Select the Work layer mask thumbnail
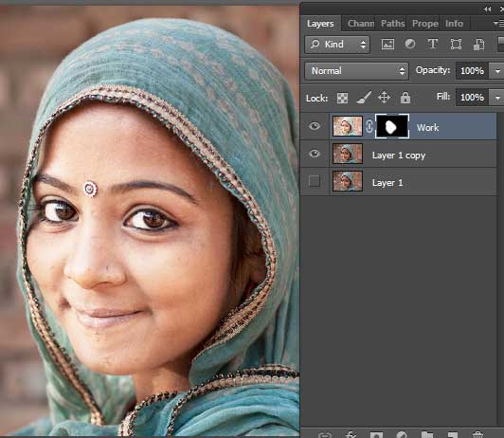Screen dimensions: 504x438 click(x=392, y=126)
